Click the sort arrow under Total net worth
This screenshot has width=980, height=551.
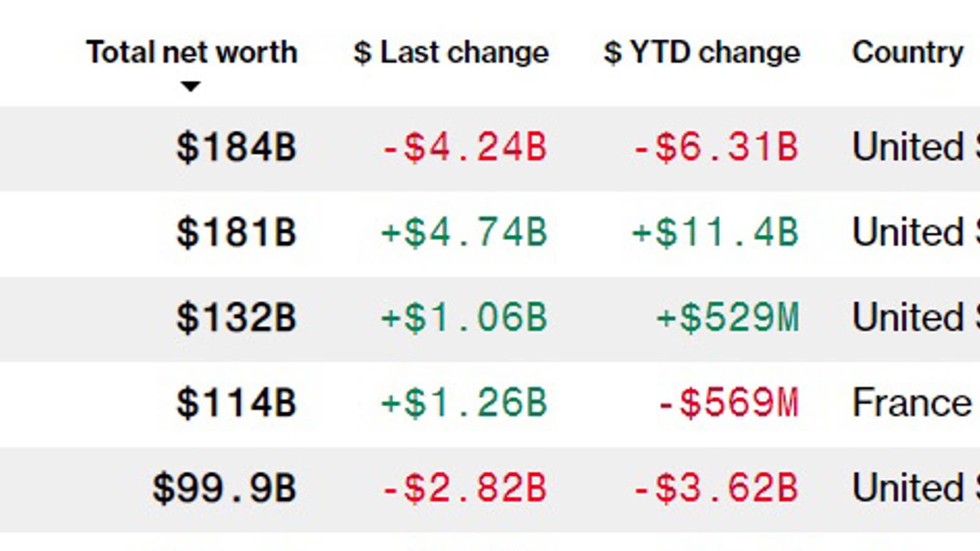coord(190,86)
